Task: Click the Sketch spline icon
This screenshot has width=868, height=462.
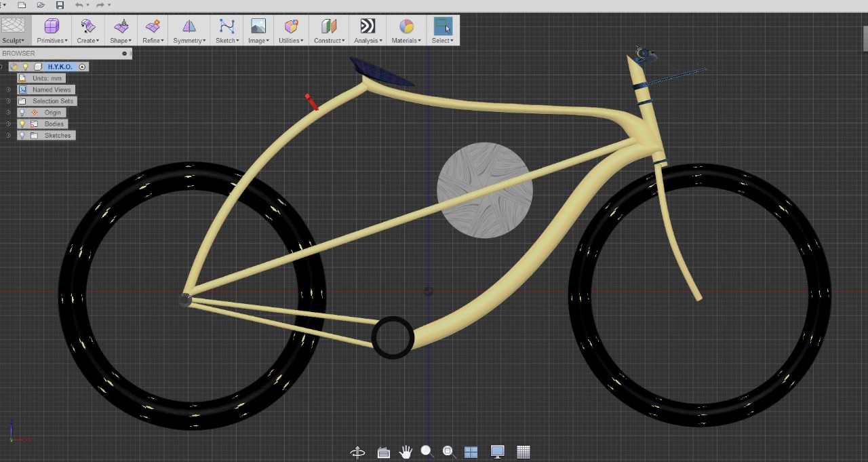Action: click(x=226, y=26)
